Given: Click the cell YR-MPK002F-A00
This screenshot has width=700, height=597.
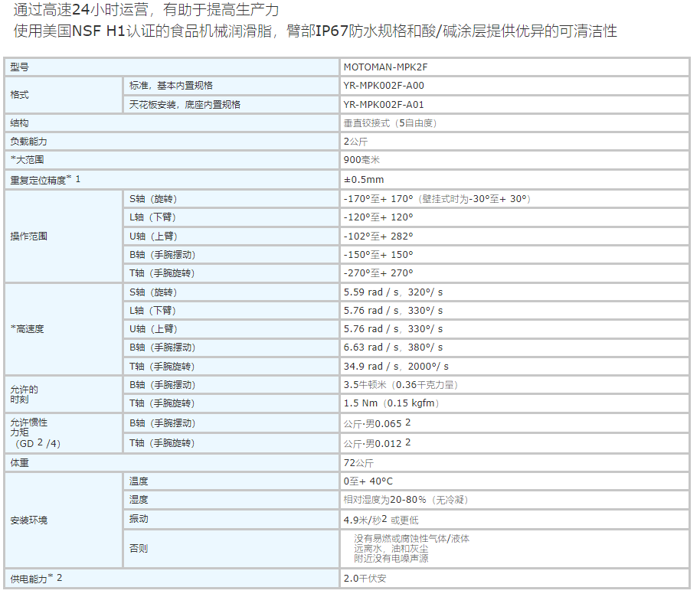Looking at the screenshot, I should click(384, 86).
